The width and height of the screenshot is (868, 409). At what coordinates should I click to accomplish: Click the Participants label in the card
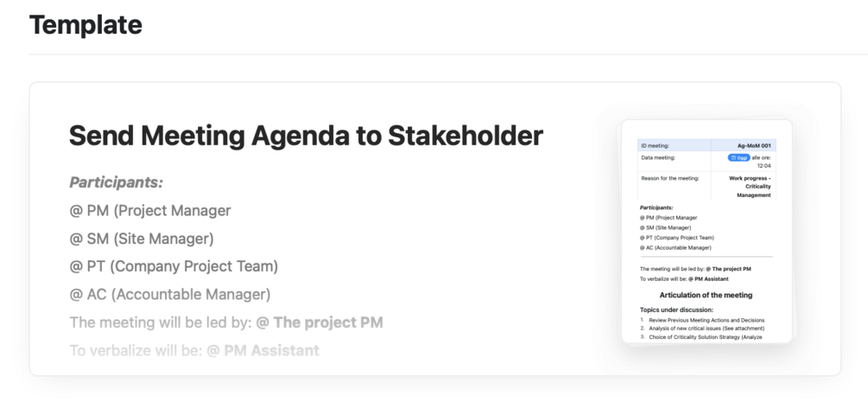116,182
